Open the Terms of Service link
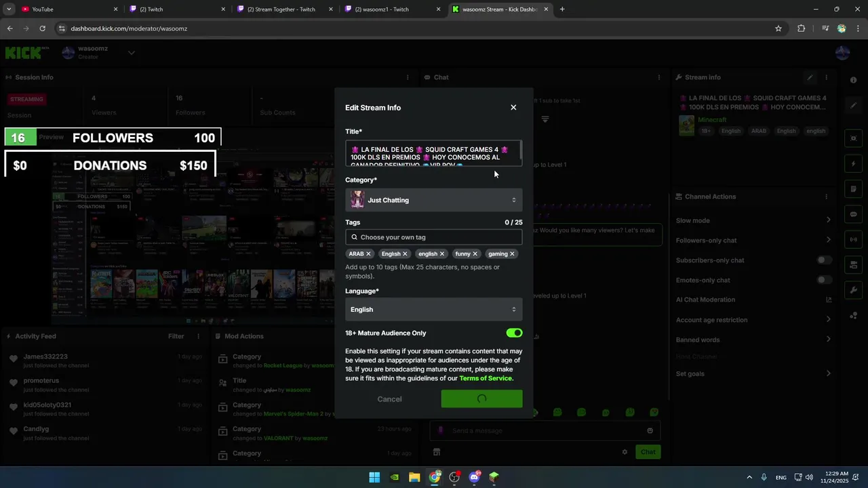Viewport: 868px width, 488px height. pyautogui.click(x=486, y=378)
